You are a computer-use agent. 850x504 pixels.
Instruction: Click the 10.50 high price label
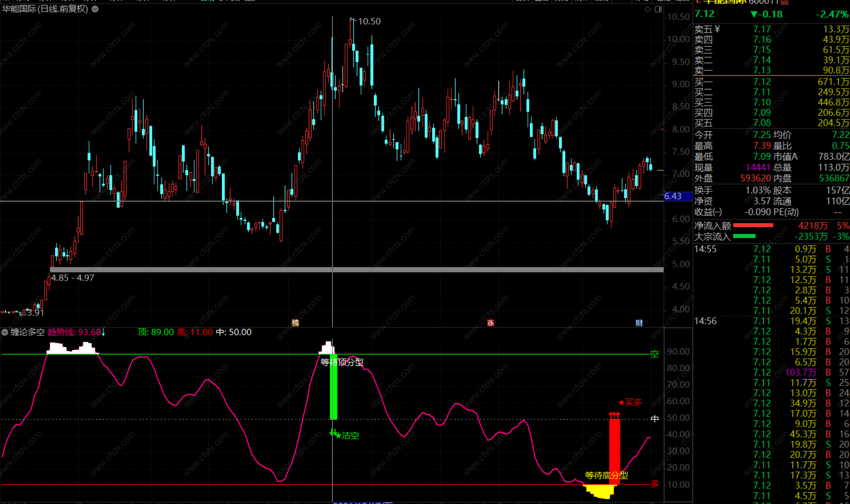point(369,21)
